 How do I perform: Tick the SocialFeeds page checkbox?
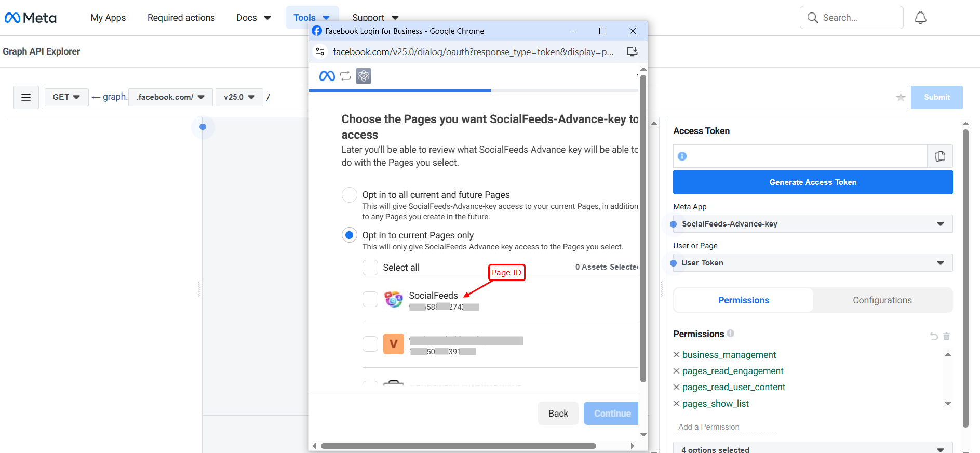[x=370, y=299]
